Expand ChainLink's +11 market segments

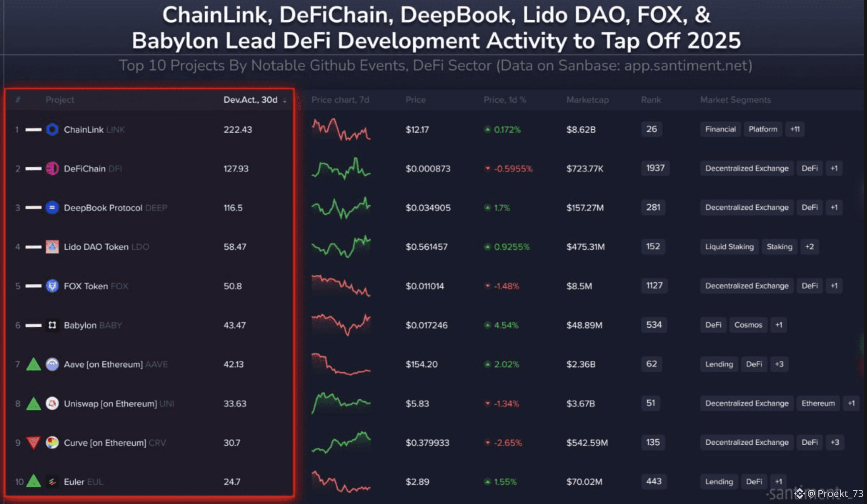[x=795, y=129]
